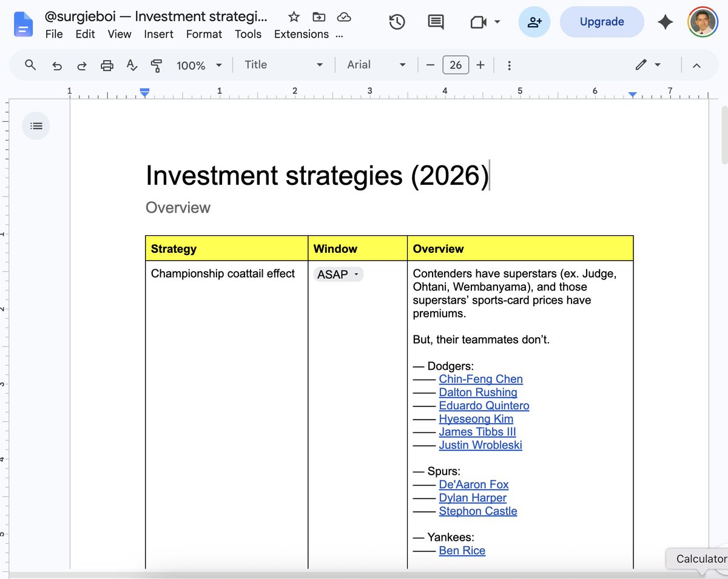Open the Insert menu
Screen dimensions: 728x579
159,34
